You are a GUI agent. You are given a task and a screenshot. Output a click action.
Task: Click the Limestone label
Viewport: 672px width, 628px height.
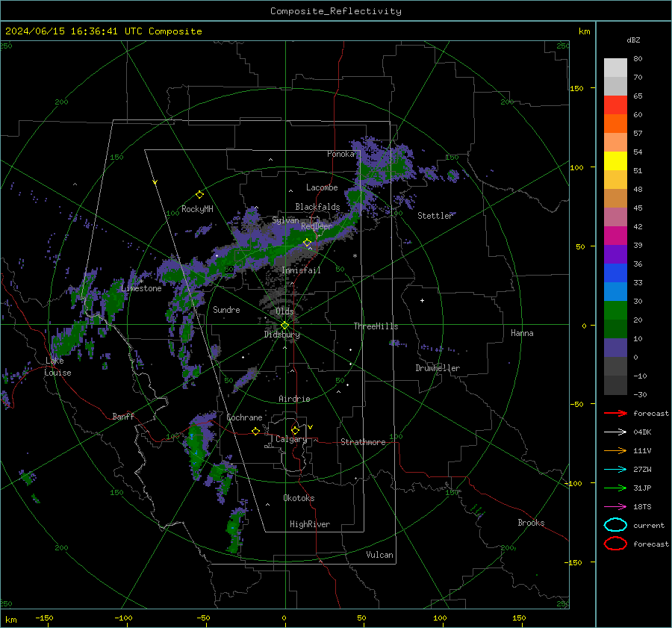[141, 288]
